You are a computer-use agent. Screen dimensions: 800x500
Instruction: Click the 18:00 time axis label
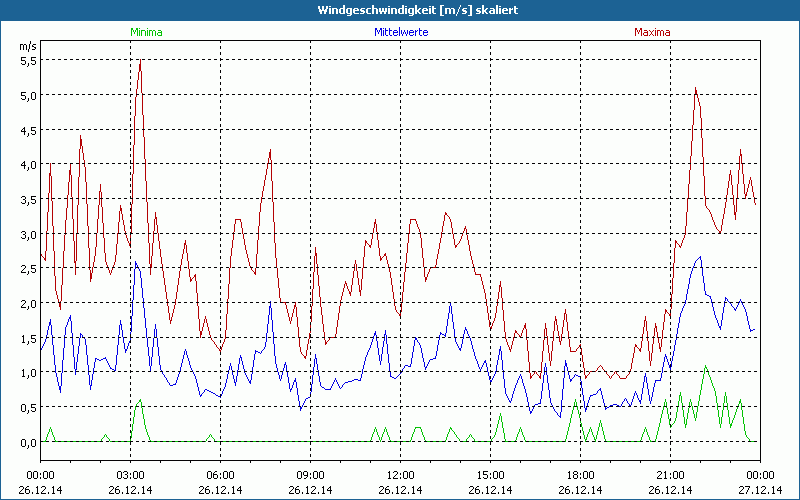[x=580, y=476]
